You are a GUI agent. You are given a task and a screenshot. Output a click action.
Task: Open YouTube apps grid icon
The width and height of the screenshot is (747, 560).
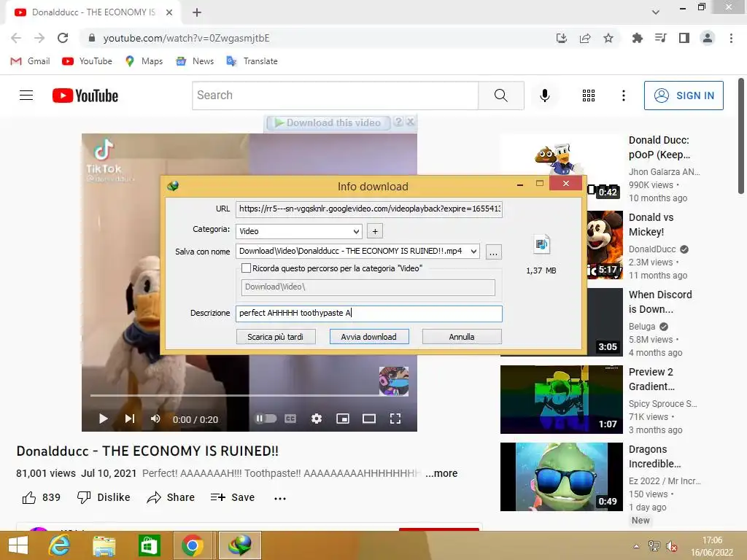tap(589, 96)
